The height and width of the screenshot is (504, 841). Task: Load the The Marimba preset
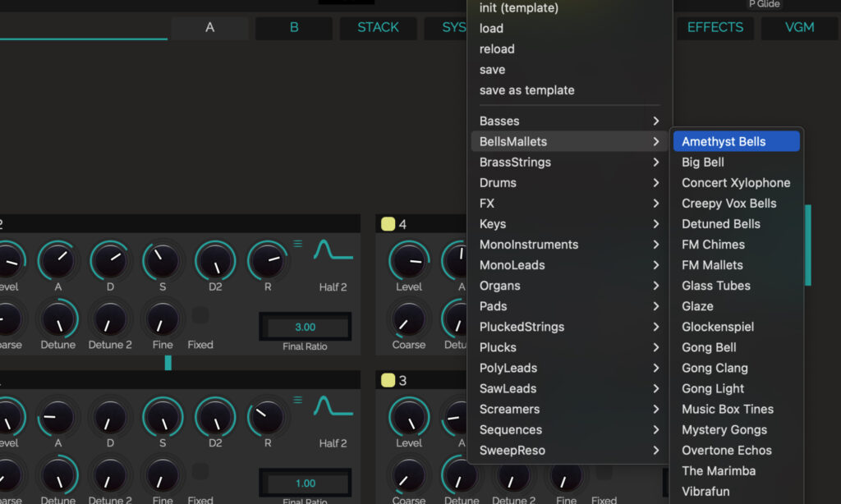pos(737,471)
